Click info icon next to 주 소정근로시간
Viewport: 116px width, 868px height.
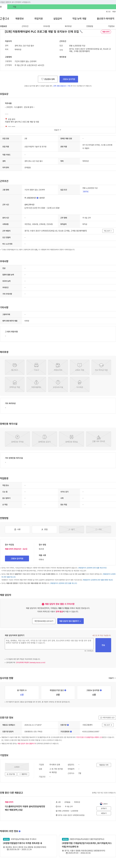point(37,198)
